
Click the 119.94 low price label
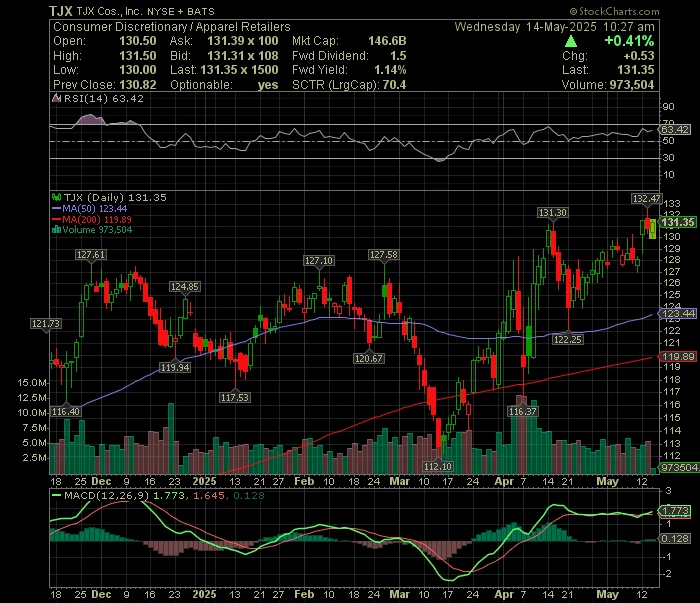175,367
